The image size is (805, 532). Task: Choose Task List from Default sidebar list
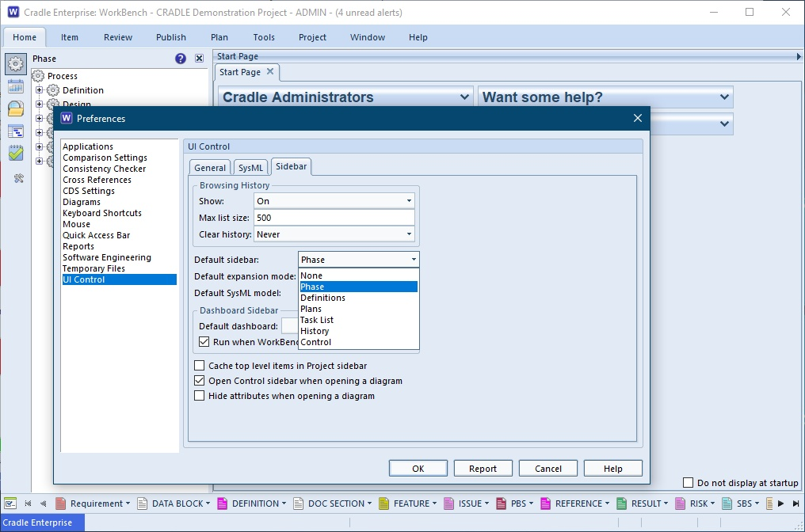[x=358, y=320]
